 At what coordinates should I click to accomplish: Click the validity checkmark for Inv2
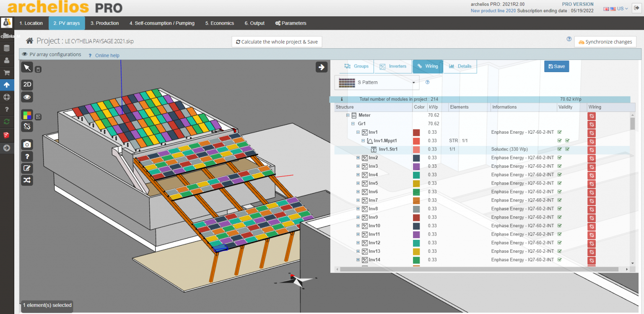click(559, 158)
